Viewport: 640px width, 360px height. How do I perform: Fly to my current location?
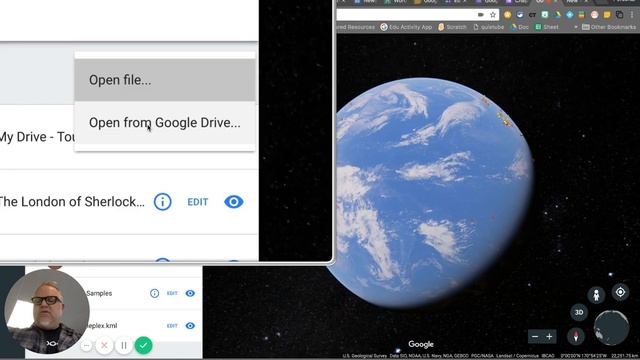coord(620,292)
